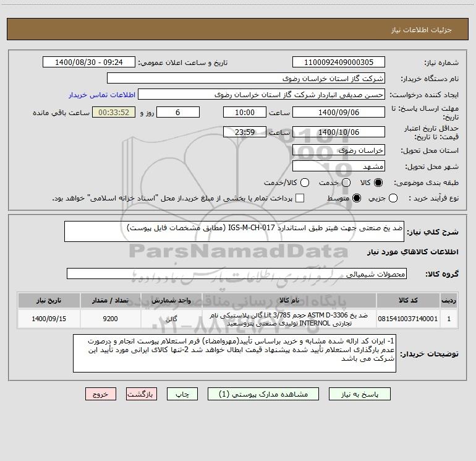Click product code cell 0815410037140001

click(x=408, y=319)
